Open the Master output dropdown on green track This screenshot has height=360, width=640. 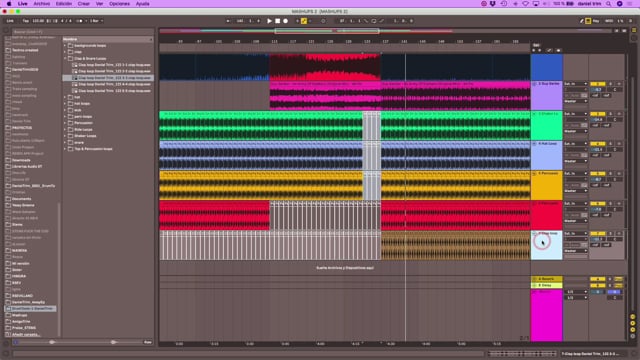[576, 131]
